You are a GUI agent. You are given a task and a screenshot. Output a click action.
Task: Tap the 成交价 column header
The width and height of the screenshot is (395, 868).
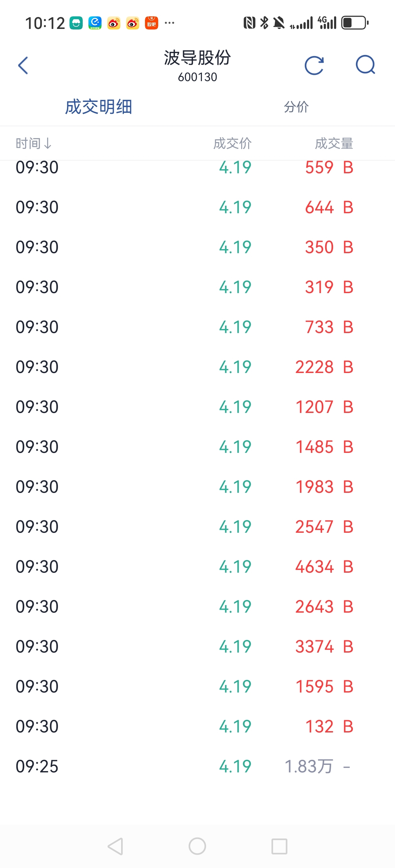(x=232, y=143)
